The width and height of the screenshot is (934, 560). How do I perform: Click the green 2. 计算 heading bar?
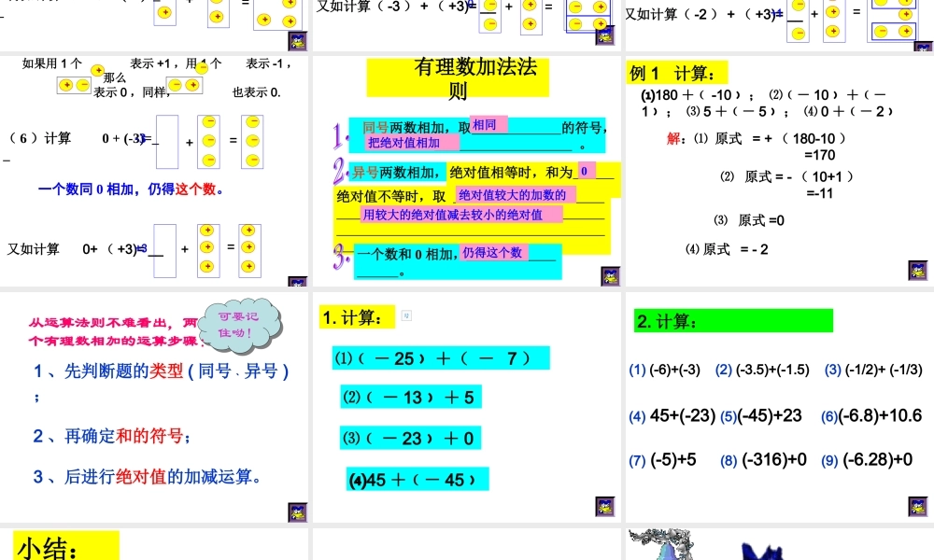(x=733, y=321)
